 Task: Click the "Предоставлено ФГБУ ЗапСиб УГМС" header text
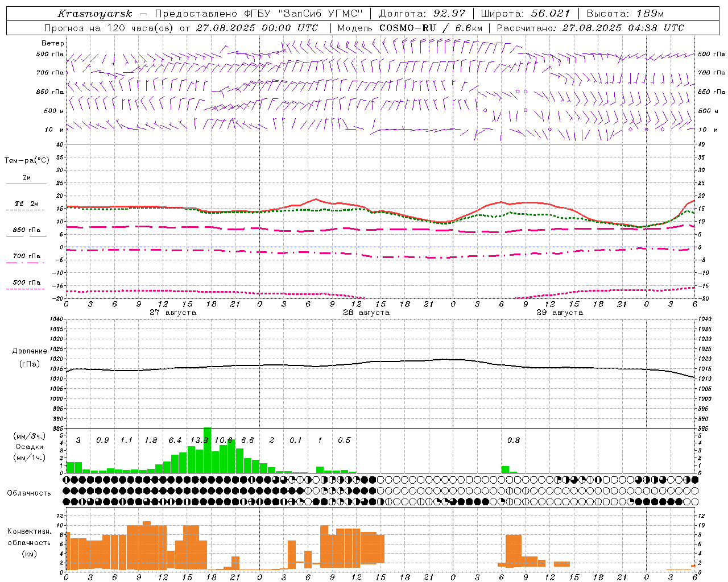tap(259, 14)
